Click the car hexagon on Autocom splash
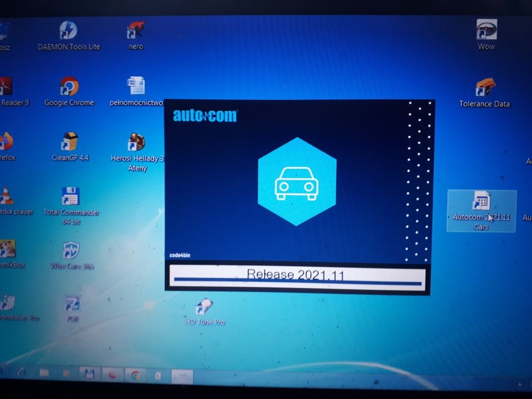This screenshot has width=532, height=399. (297, 181)
